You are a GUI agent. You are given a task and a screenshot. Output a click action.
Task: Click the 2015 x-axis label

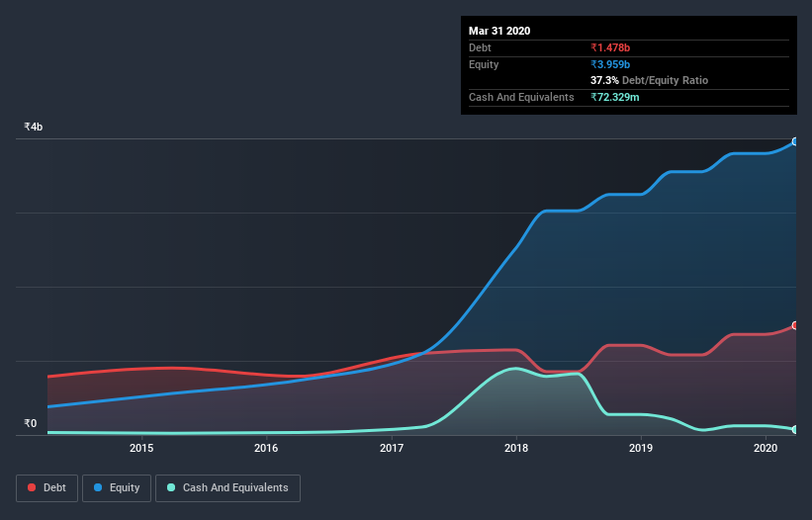141,448
